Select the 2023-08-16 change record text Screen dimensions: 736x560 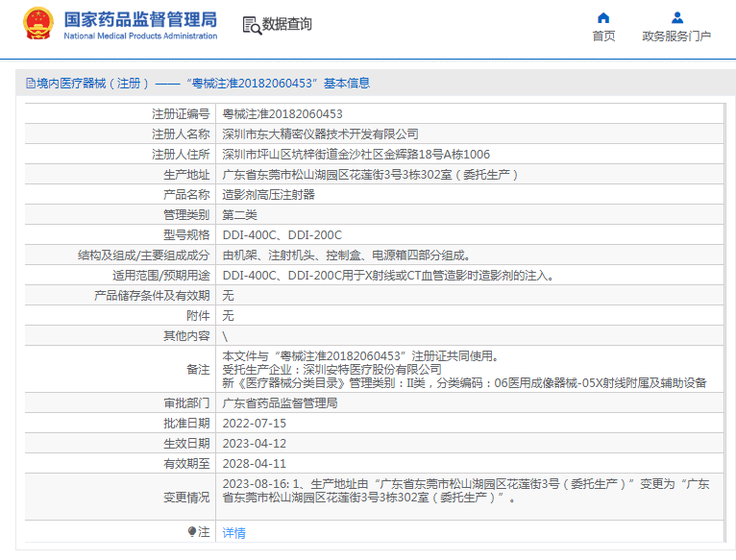click(466, 491)
